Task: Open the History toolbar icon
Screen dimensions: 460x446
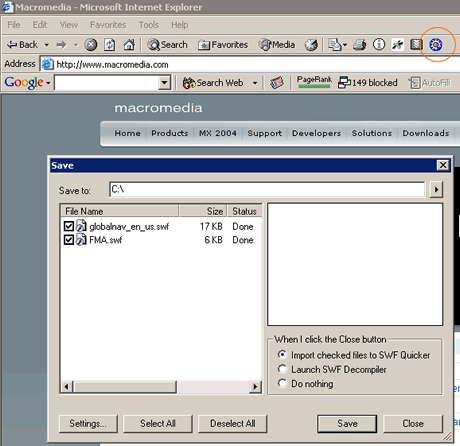Action: (x=311, y=45)
